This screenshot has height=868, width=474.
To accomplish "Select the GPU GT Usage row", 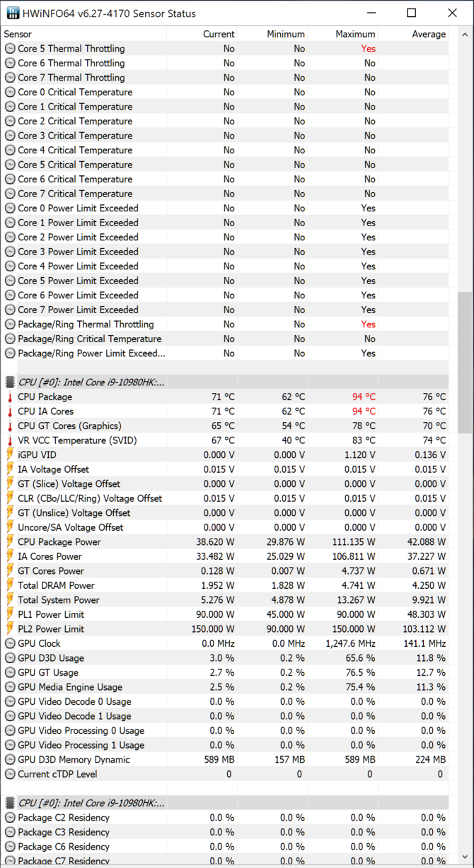I will coord(225,672).
